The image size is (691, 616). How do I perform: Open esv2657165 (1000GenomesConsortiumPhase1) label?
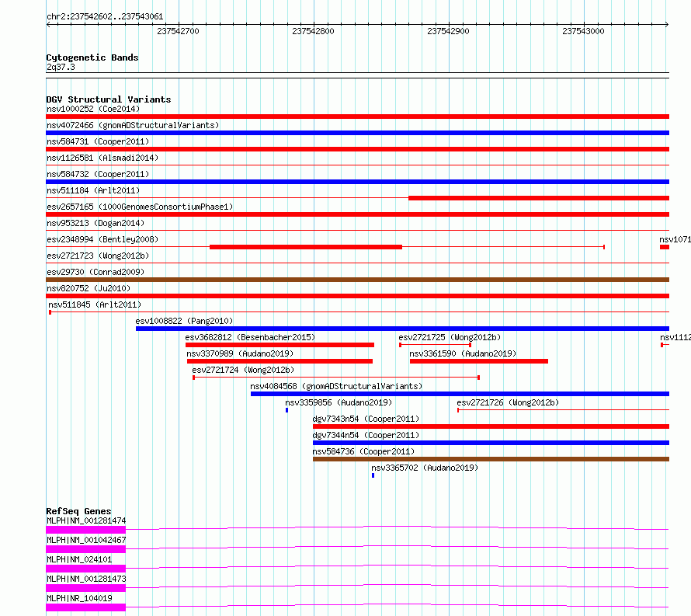pos(140,207)
